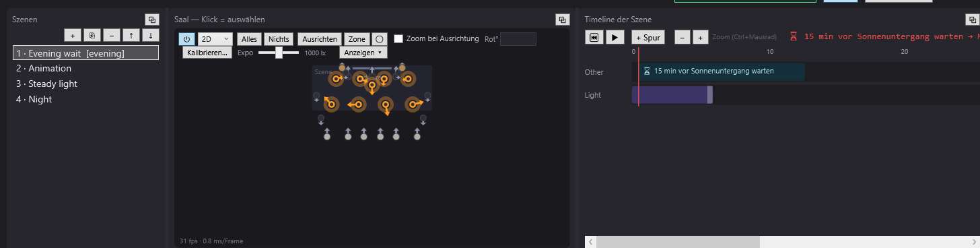Screen dimensions: 980x248
Task: Select the circle tool next to Zone
Action: 380,39
